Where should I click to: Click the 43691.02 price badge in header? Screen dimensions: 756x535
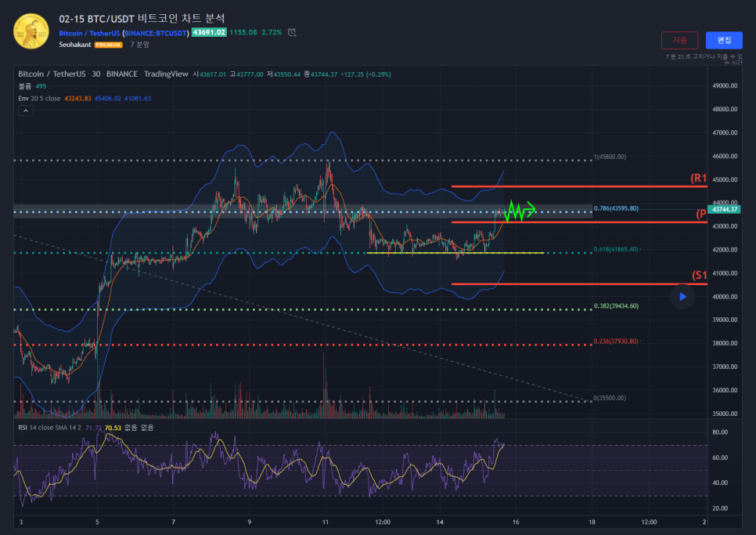pyautogui.click(x=209, y=33)
